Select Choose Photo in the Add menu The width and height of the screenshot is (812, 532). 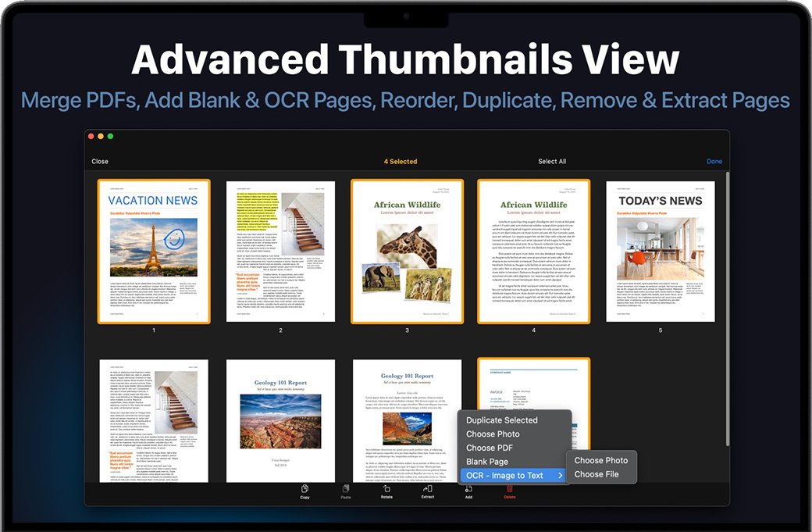[493, 434]
